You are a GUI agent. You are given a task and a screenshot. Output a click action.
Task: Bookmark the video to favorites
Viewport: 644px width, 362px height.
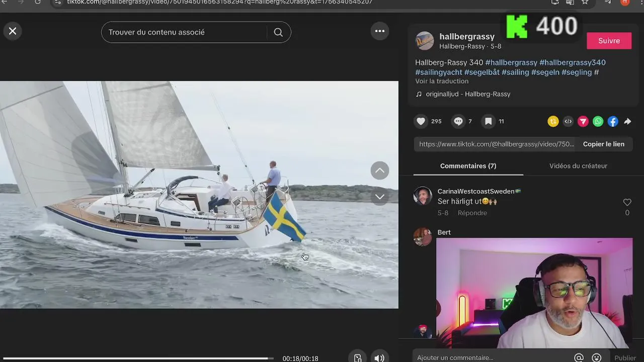pyautogui.click(x=488, y=121)
